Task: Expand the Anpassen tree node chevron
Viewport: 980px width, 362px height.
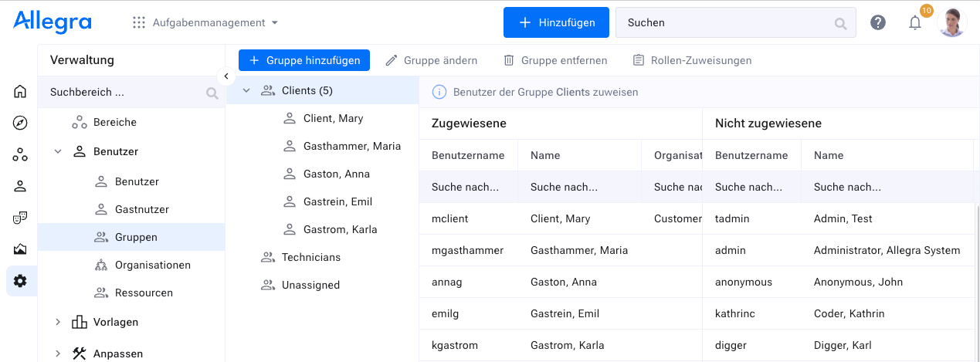Action: [58, 354]
